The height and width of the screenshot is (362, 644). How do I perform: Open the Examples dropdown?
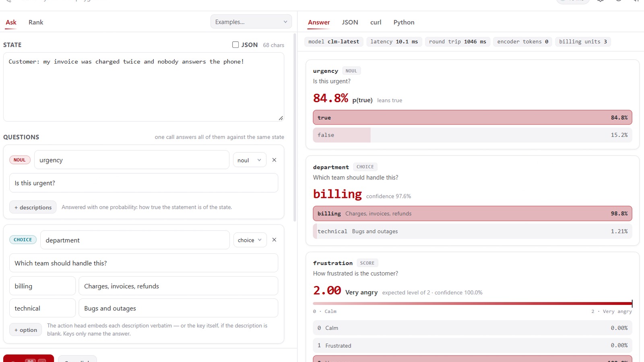(251, 22)
